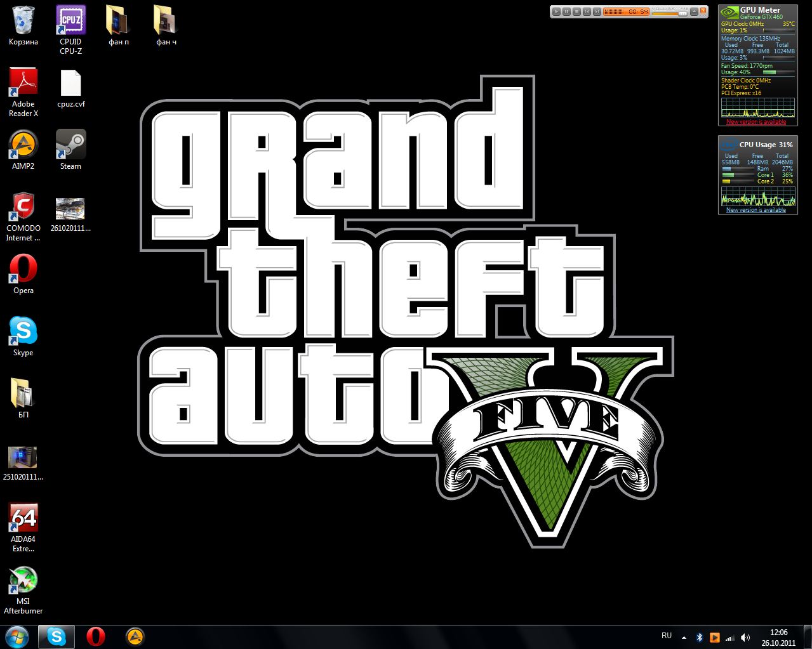The width and height of the screenshot is (812, 649).
Task: Click the Bluetooth icon in system tray
Action: pos(700,637)
